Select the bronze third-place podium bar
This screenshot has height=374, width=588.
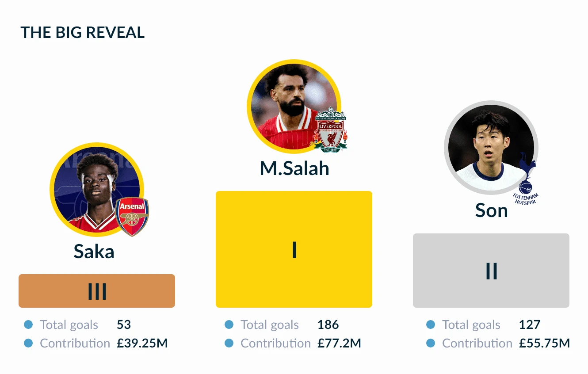tap(97, 291)
